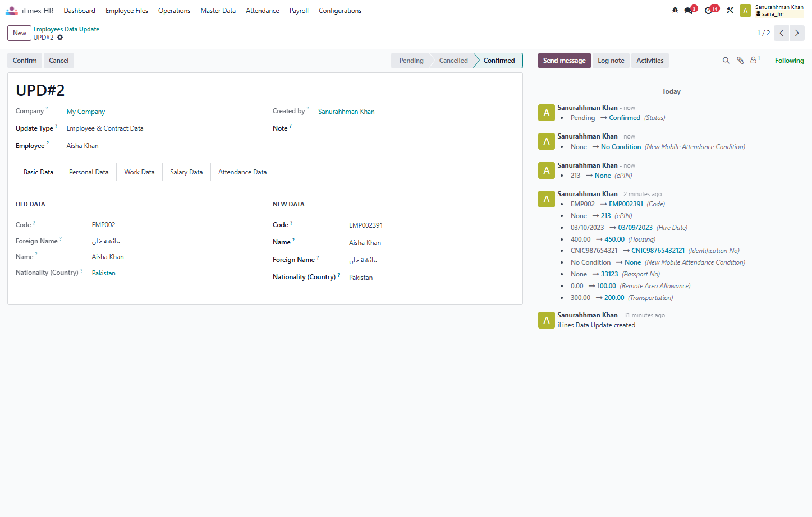Viewport: 812px width, 517px height.
Task: Click the Log note button
Action: click(611, 61)
